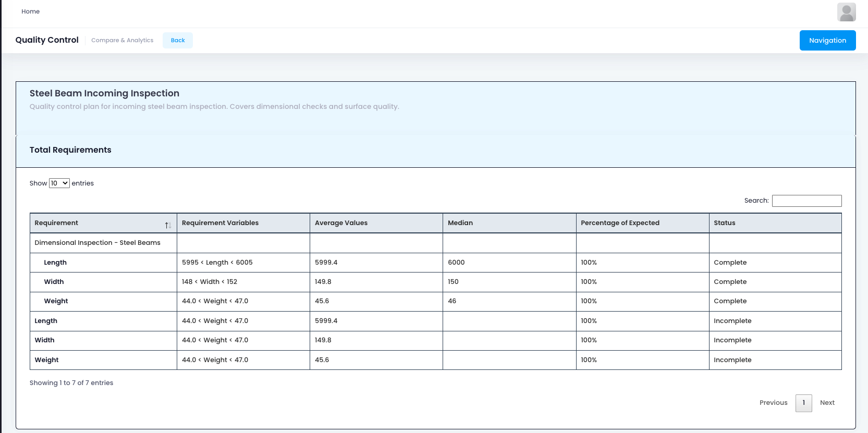
Task: Select page 1 in pagination
Action: pyautogui.click(x=803, y=403)
